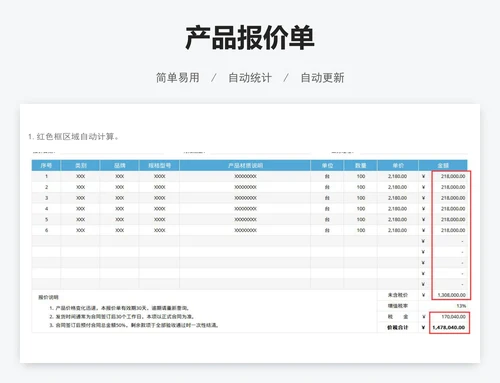This screenshot has width=500, height=383.
Task: Click the amount 218,000.00 in row 6
Action: click(453, 230)
